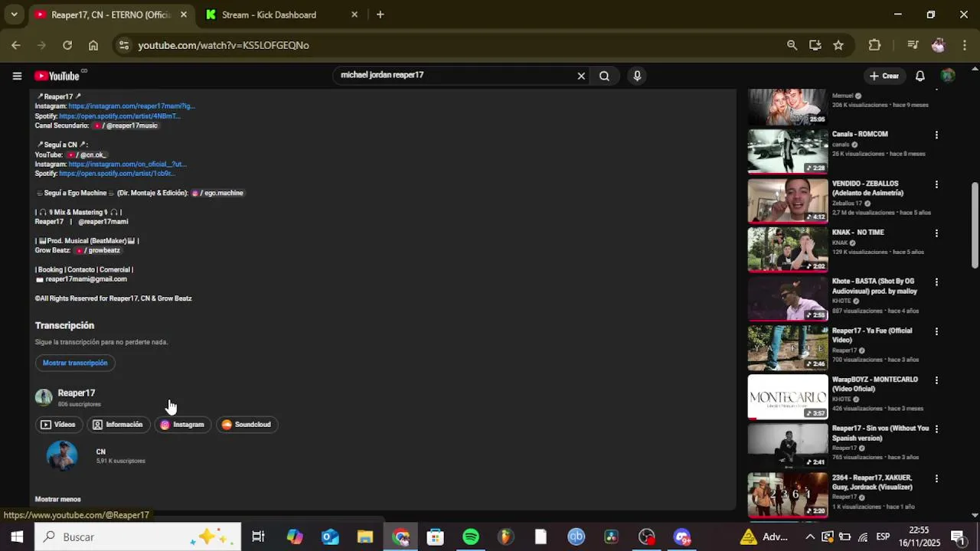The height and width of the screenshot is (551, 980).
Task: Open the browser home page
Action: [x=93, y=45]
